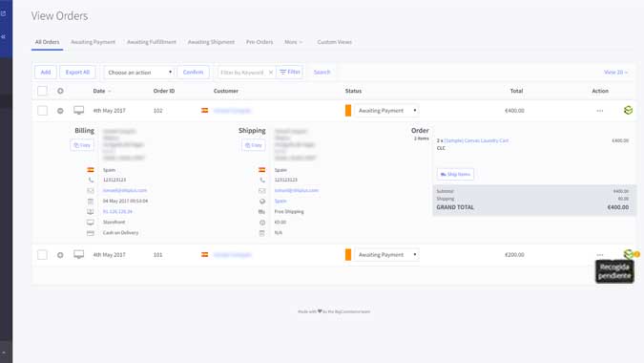Click the Search link
Image resolution: width=644 pixels, height=363 pixels.
pos(322,73)
